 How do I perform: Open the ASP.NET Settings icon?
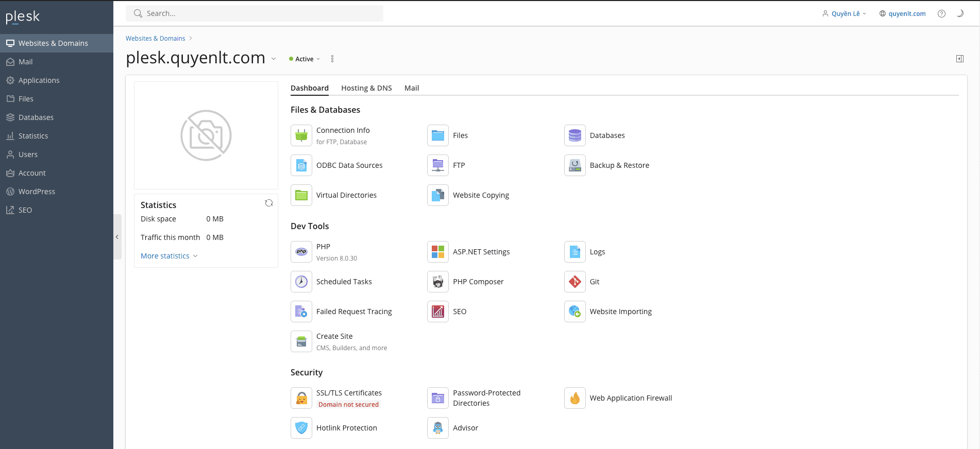[438, 252]
